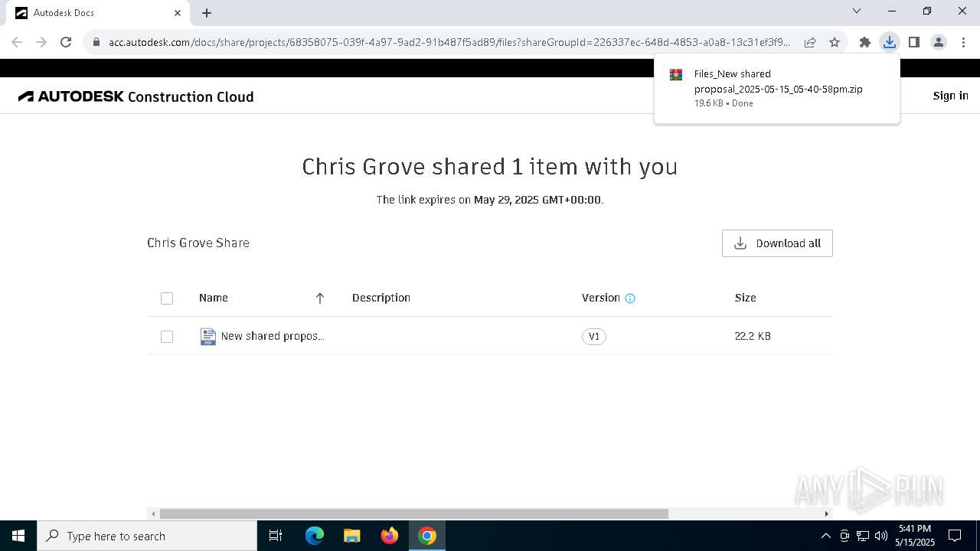
Task: Click the Version info icon
Action: point(630,298)
